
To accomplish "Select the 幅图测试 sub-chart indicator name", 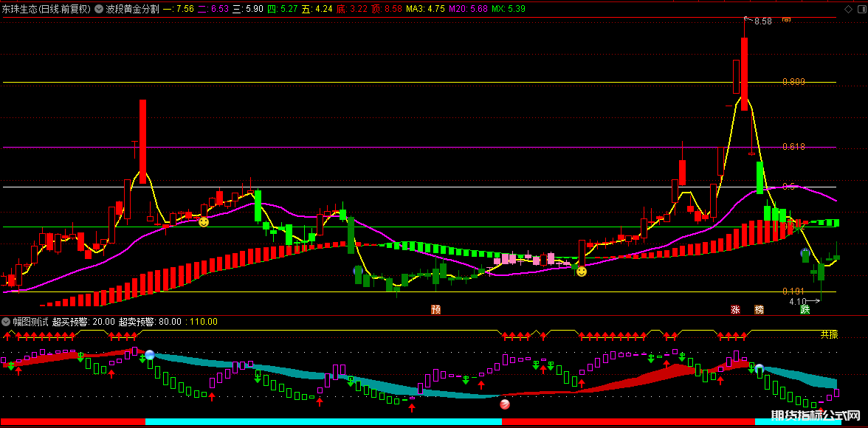I will coord(30,321).
